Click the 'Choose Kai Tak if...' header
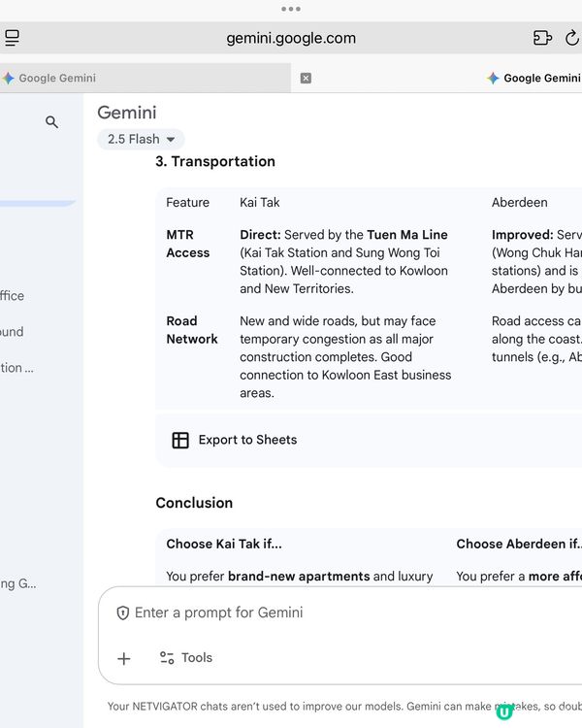Screen dimensions: 582x728 (x=224, y=544)
